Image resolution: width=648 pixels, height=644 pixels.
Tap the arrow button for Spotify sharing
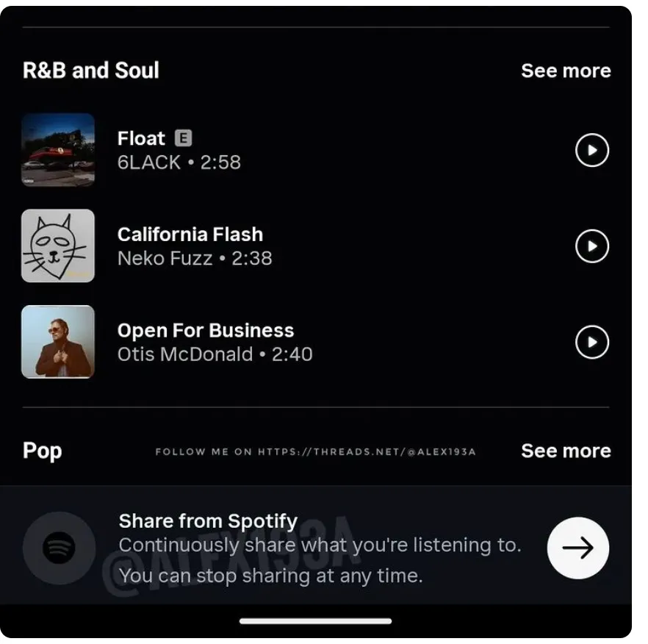point(578,548)
